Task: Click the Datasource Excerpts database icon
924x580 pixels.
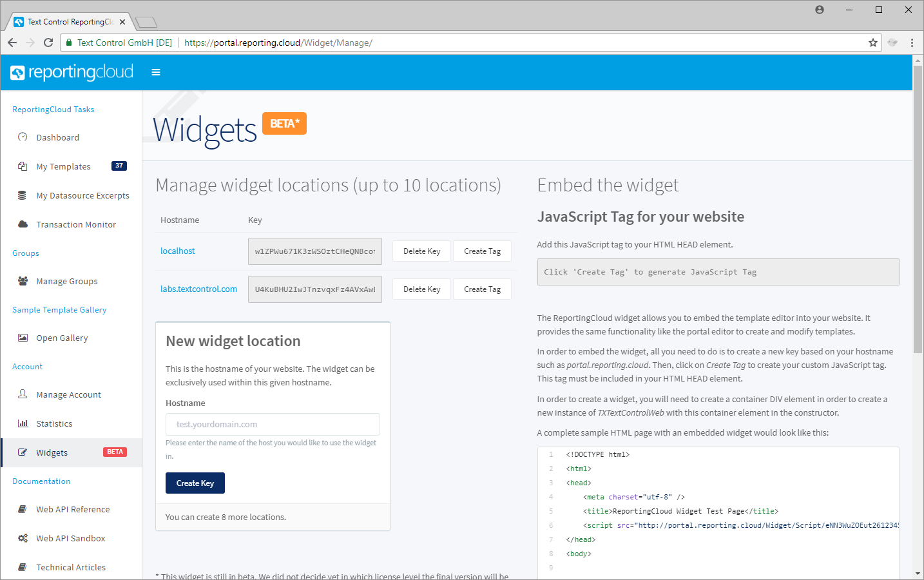Action: [23, 195]
